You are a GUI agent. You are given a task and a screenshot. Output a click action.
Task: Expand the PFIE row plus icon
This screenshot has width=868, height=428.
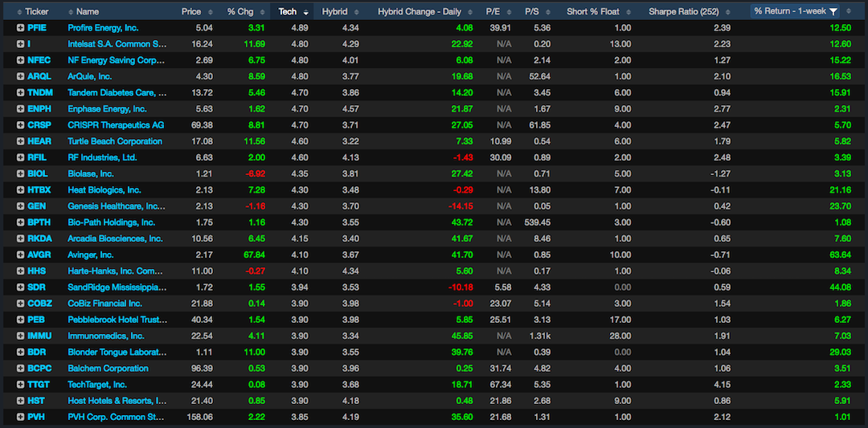(20, 27)
